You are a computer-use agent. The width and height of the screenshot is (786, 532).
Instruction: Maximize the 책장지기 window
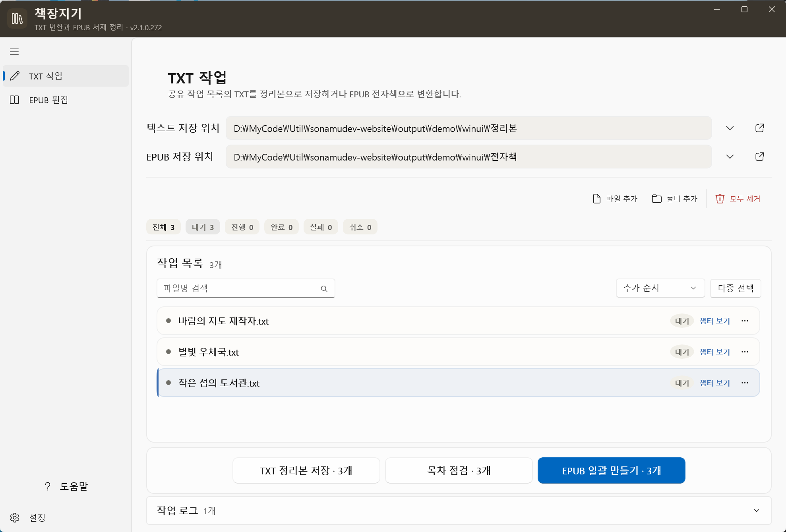pyautogui.click(x=744, y=10)
